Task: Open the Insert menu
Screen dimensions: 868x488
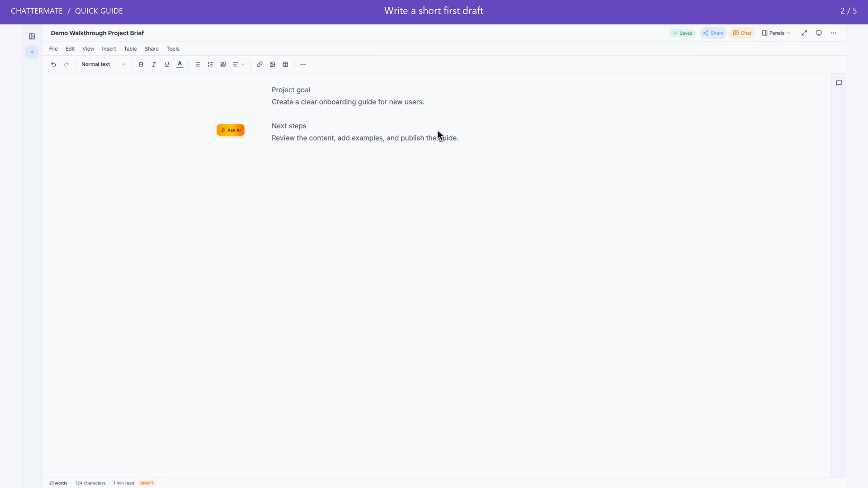Action: pos(109,49)
